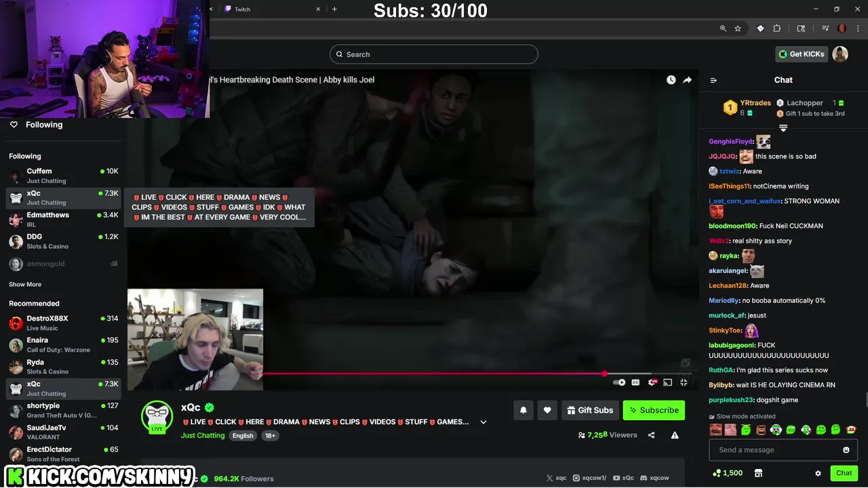The height and width of the screenshot is (488, 868).
Task: Open xqcow Discord social link
Action: pos(654,478)
